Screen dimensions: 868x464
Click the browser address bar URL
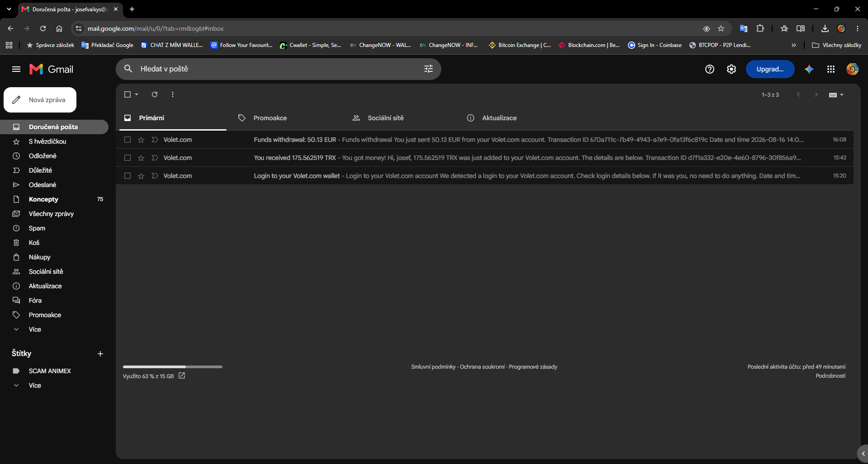click(156, 28)
